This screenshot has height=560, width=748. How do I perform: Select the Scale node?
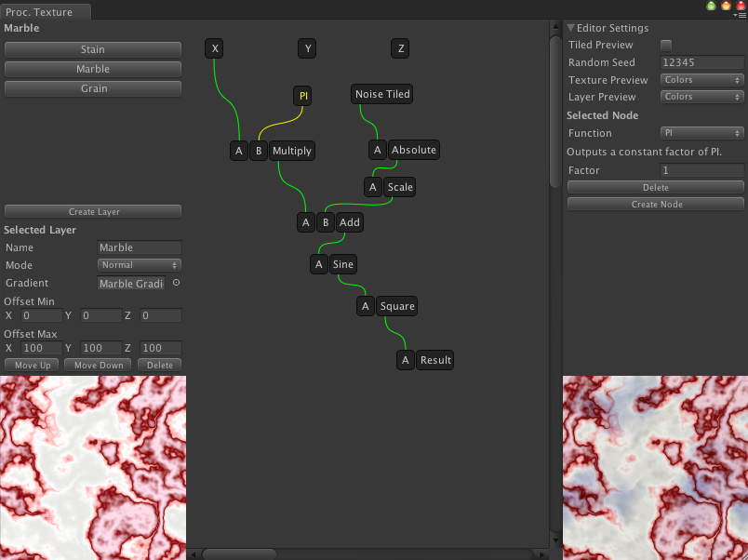click(x=400, y=187)
